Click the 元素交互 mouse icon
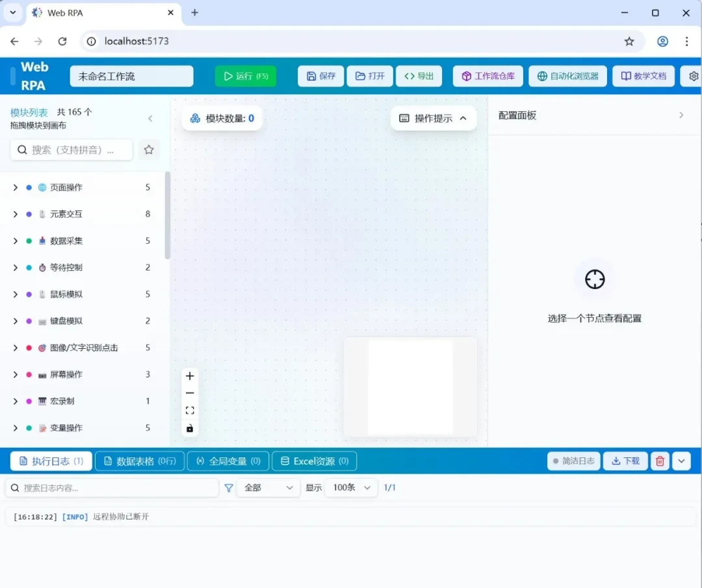Image resolution: width=702 pixels, height=588 pixels. point(42,214)
